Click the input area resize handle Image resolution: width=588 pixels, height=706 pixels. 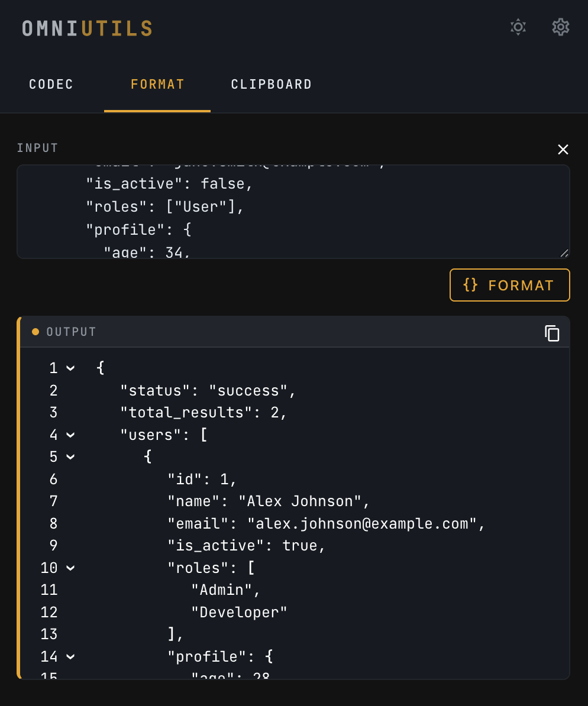click(564, 253)
